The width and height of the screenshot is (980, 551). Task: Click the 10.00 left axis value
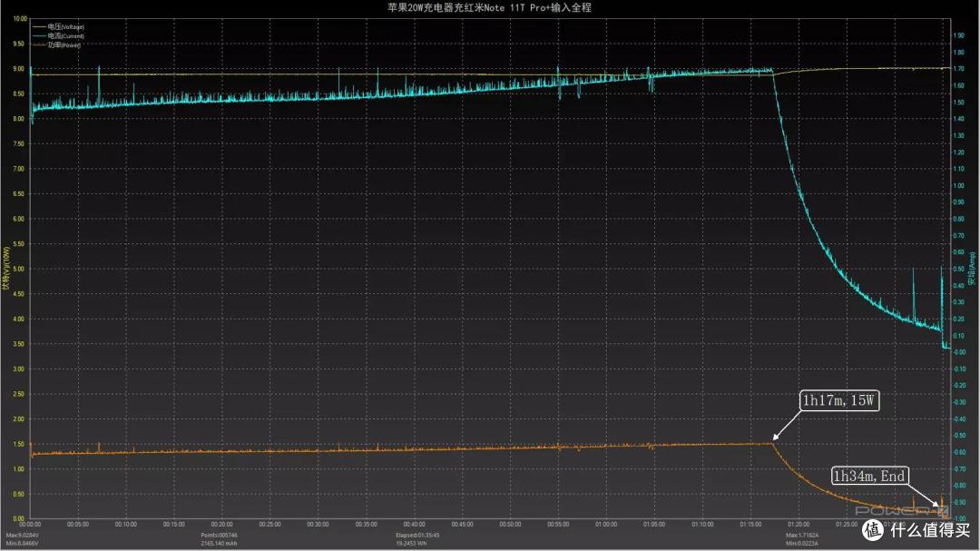click(x=20, y=19)
